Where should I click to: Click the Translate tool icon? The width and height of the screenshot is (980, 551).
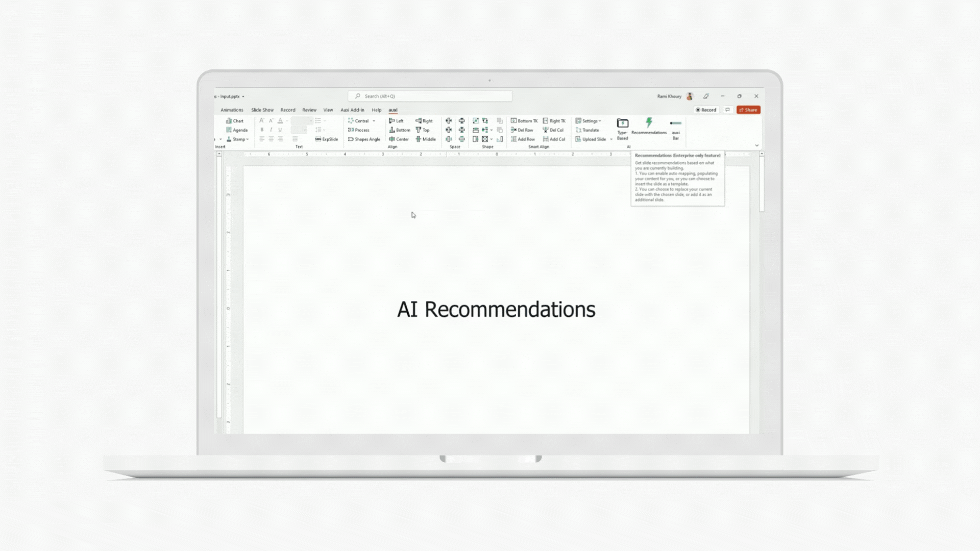(x=578, y=130)
